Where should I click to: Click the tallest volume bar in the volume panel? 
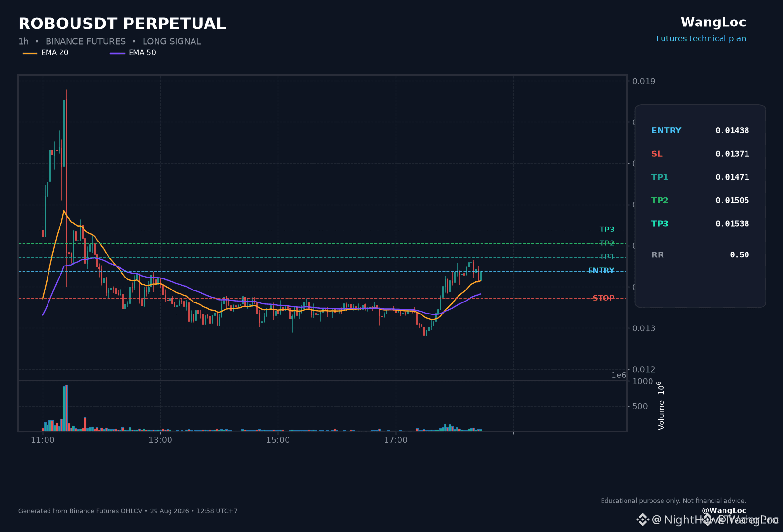66,408
